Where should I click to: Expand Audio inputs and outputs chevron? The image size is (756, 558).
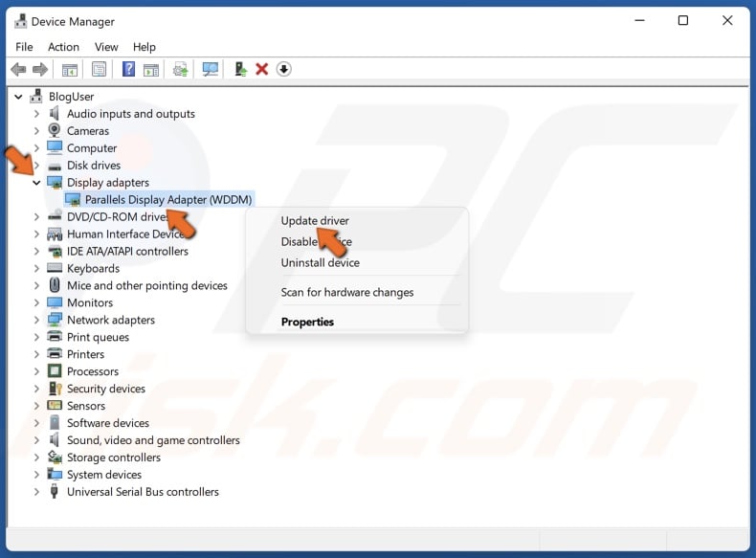[36, 114]
